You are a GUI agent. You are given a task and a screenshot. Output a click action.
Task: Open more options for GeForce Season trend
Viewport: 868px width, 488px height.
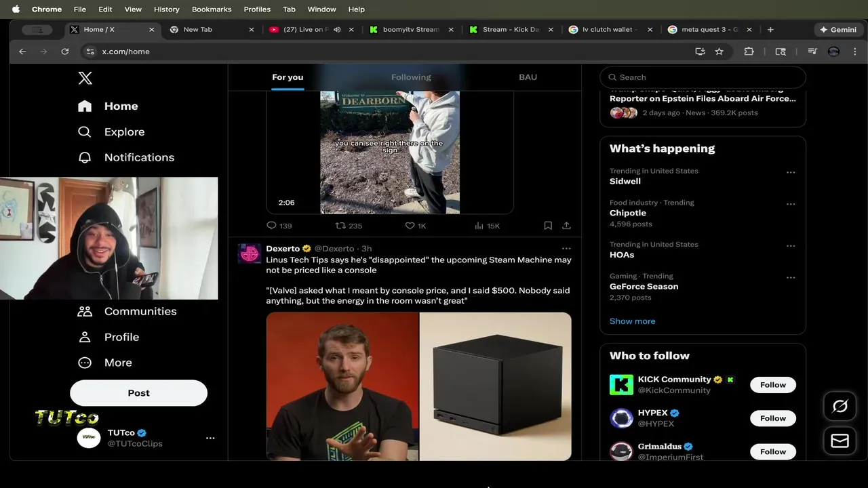pyautogui.click(x=791, y=277)
